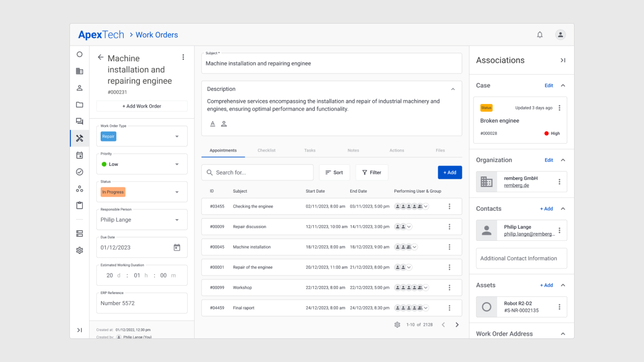The width and height of the screenshot is (644, 362).
Task: Switch to the Checklist tab
Action: [x=267, y=150]
